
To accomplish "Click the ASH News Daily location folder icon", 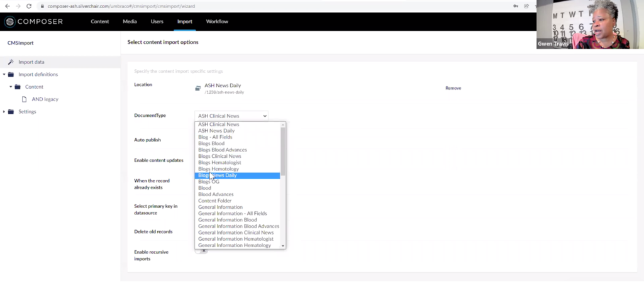I will point(197,88).
